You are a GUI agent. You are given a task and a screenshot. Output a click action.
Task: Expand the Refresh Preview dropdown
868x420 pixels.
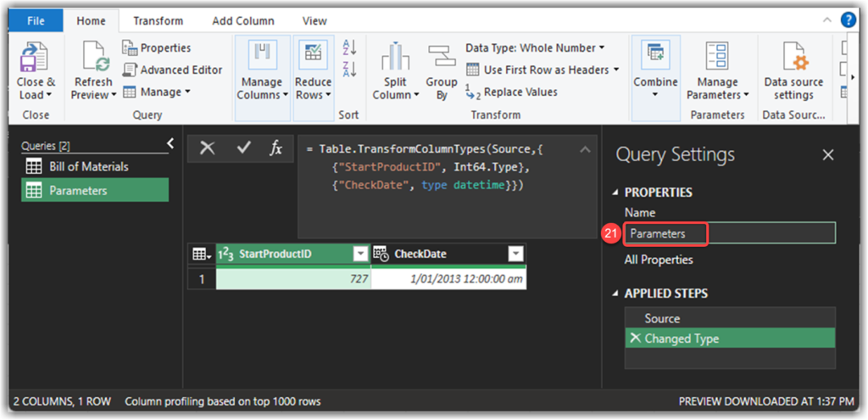pyautogui.click(x=114, y=95)
